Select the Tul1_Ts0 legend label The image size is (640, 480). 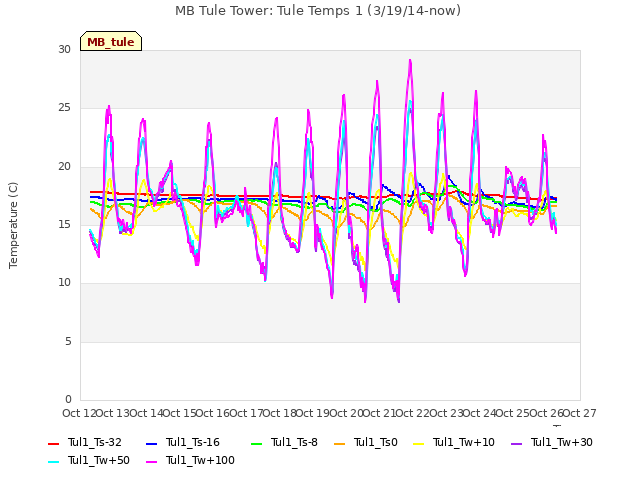pos(376,442)
